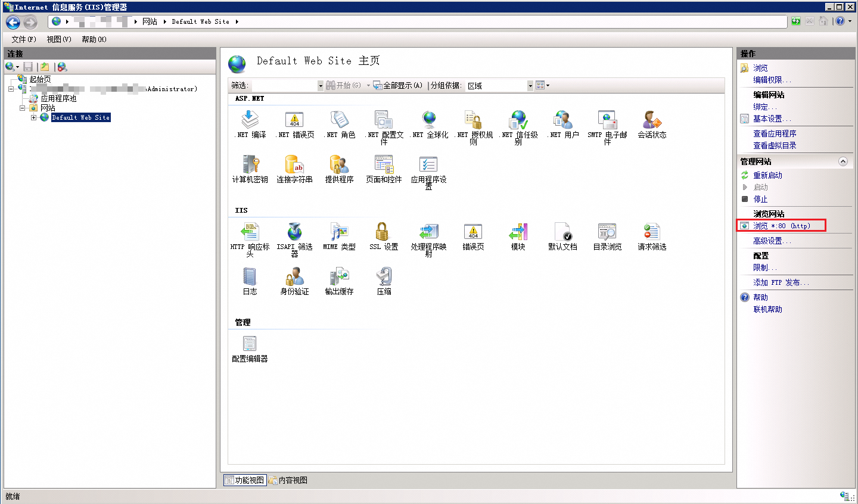Click the 限制... link

[764, 267]
